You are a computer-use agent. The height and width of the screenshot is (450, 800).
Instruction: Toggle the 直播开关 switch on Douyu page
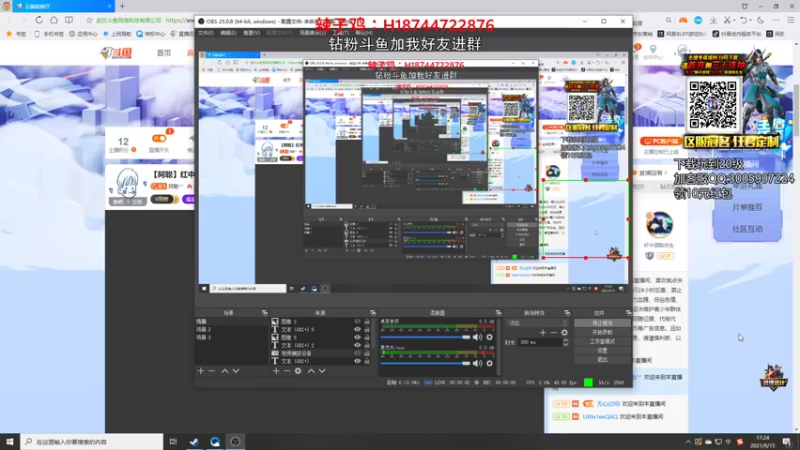click(x=159, y=138)
